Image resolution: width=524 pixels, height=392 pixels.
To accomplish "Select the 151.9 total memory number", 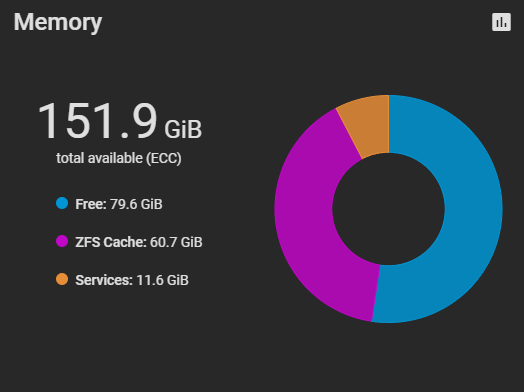I will pos(97,121).
